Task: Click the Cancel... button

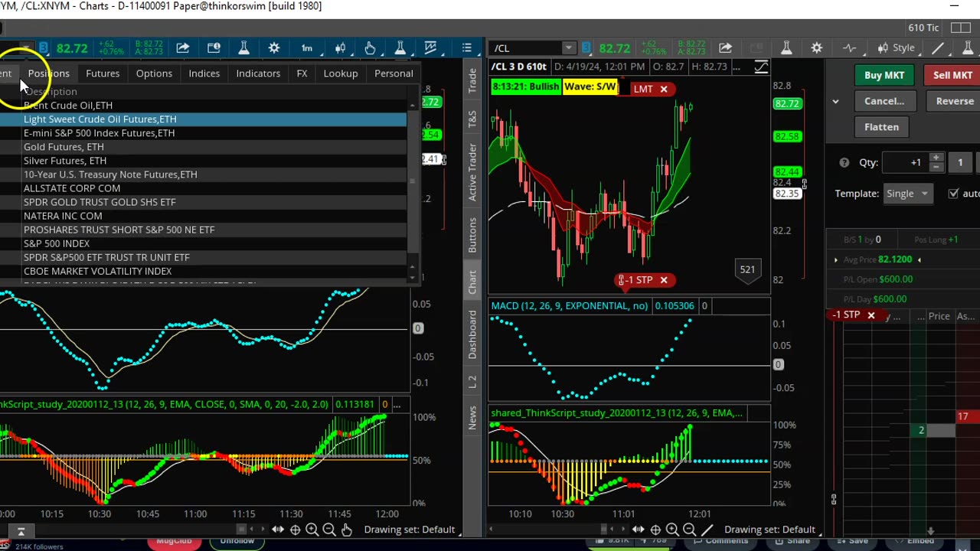Action: click(x=884, y=101)
